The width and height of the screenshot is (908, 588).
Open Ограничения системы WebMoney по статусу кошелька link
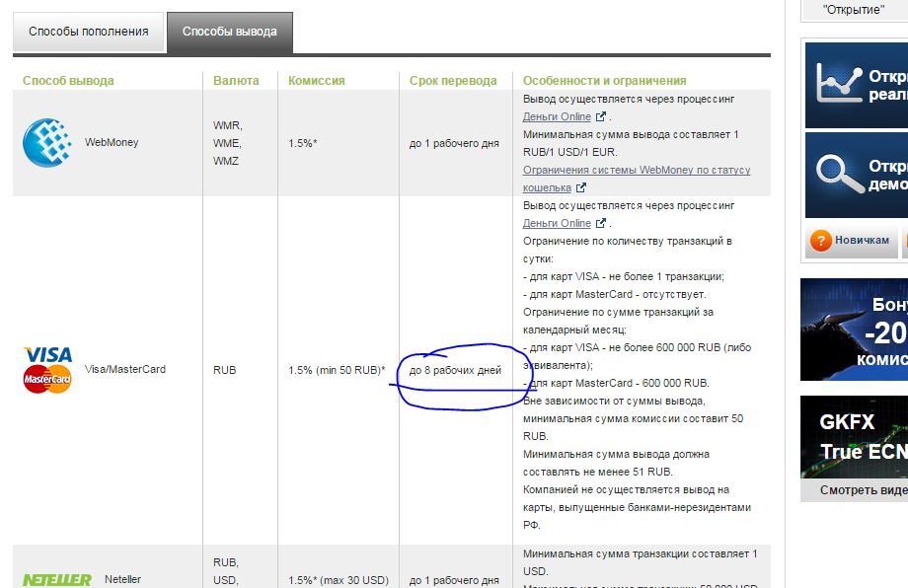[637, 179]
